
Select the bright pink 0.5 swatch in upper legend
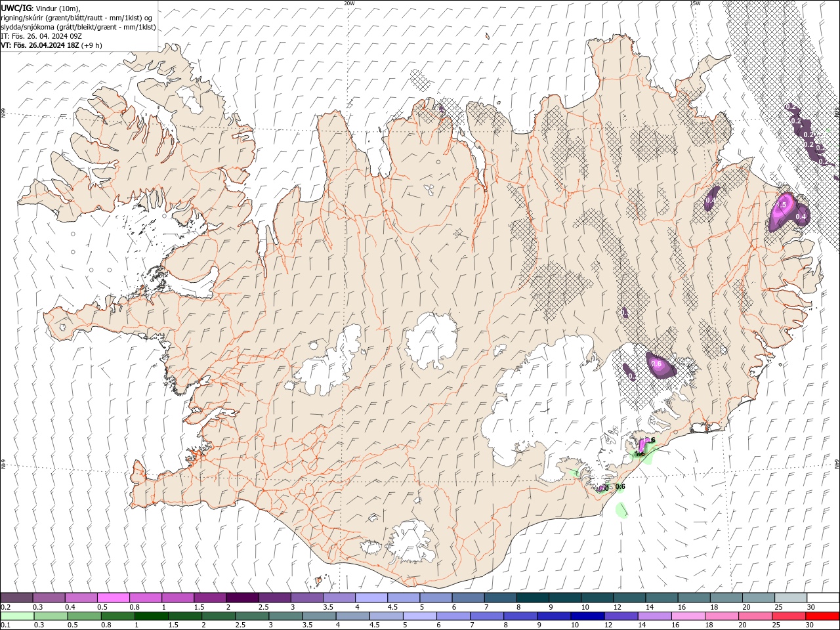point(114,598)
